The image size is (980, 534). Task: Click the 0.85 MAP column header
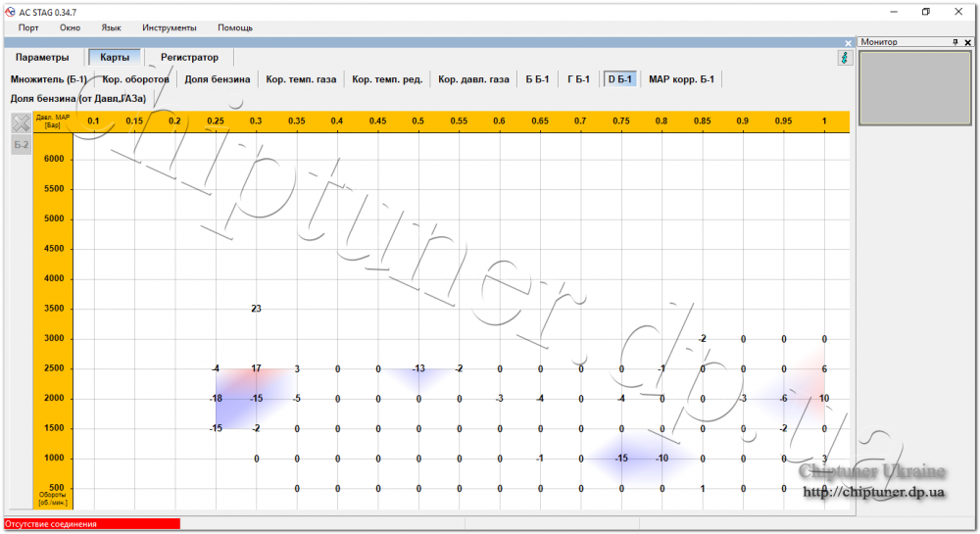pyautogui.click(x=702, y=121)
